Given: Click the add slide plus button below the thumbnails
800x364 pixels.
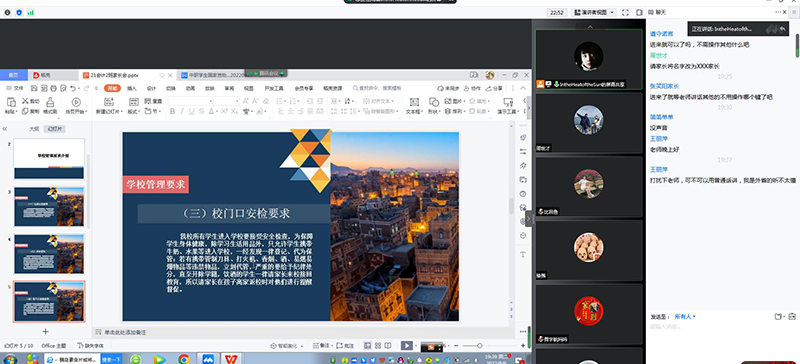Looking at the screenshot, I should tap(45, 331).
